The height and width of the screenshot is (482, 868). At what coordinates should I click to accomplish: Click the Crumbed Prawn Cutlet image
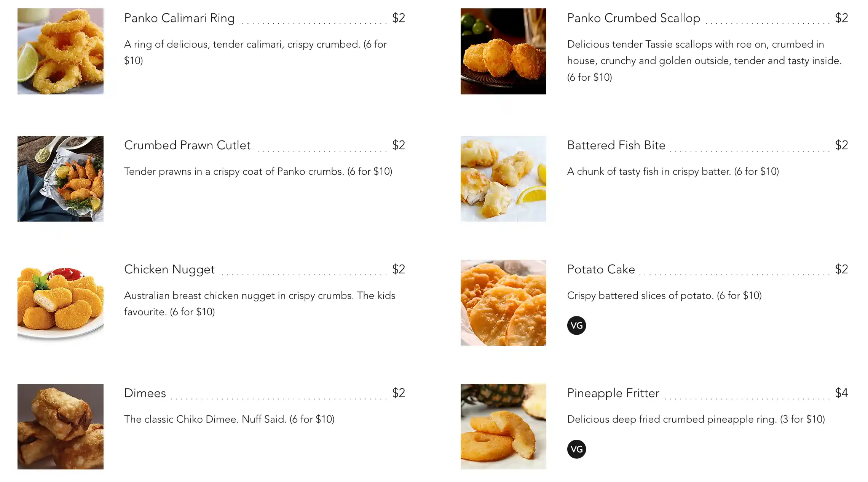pyautogui.click(x=61, y=179)
